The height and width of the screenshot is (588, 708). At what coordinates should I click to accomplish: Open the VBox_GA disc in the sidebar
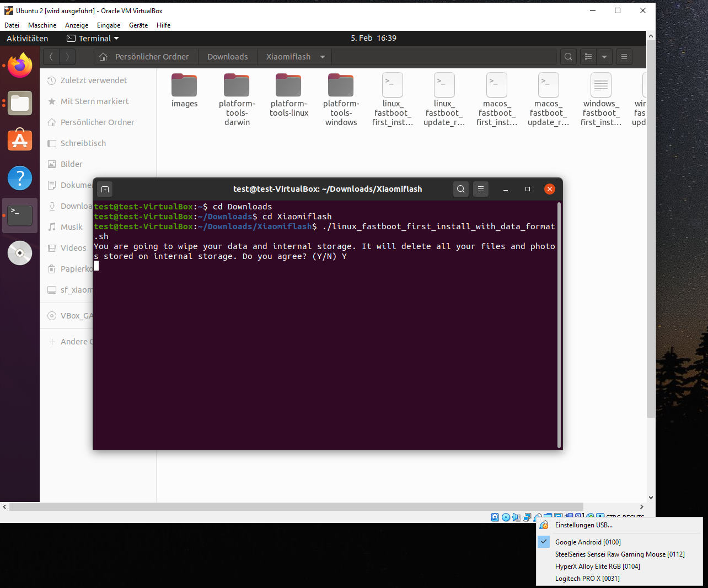click(67, 316)
